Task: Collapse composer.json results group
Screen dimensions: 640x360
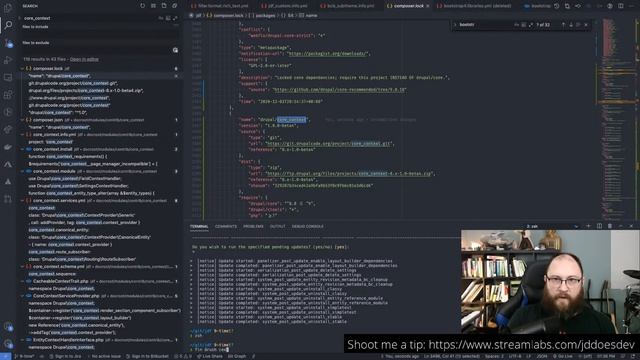Action: [22, 120]
